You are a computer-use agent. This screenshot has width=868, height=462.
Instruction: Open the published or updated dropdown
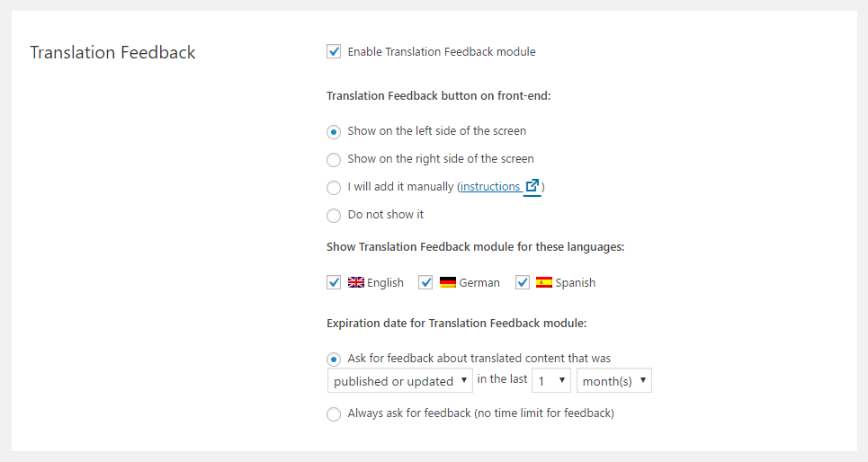tap(399, 381)
